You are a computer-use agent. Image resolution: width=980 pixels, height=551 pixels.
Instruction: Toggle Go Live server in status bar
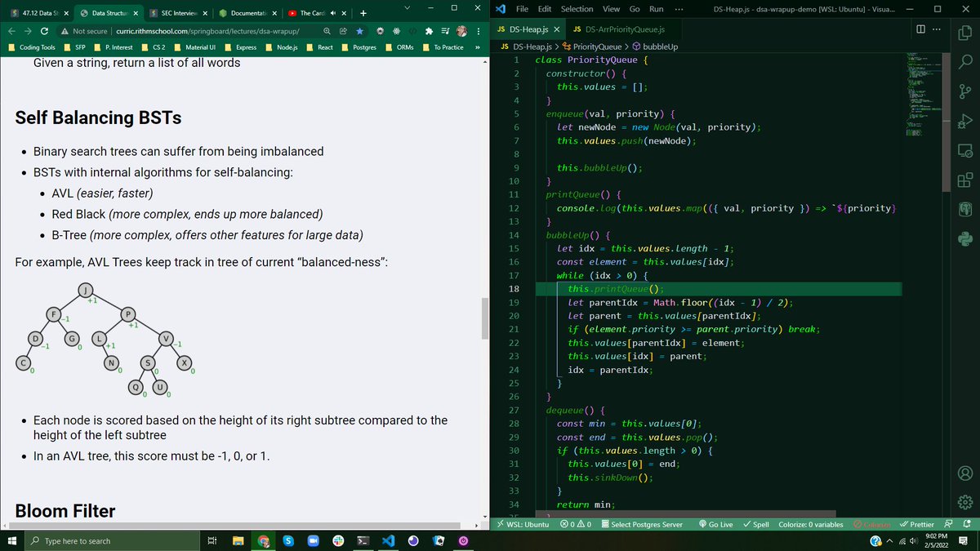pos(715,524)
